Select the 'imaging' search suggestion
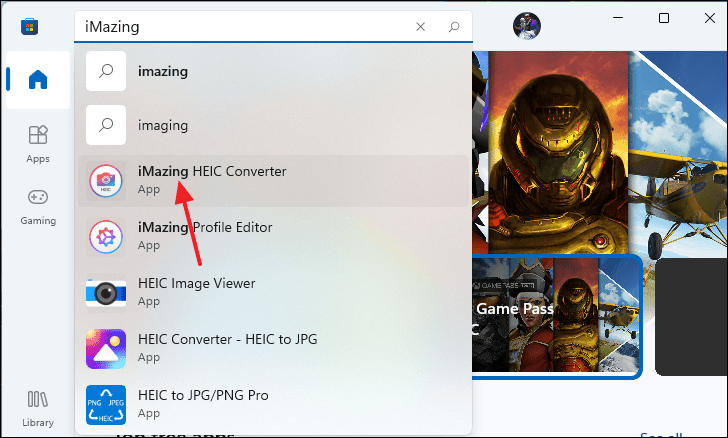The height and width of the screenshot is (438, 728). pos(273,125)
